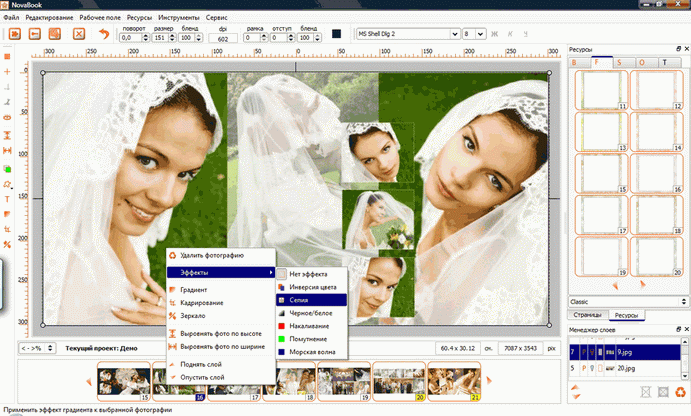
Task: Select the gradient tool in left sidebar
Action: point(7,214)
